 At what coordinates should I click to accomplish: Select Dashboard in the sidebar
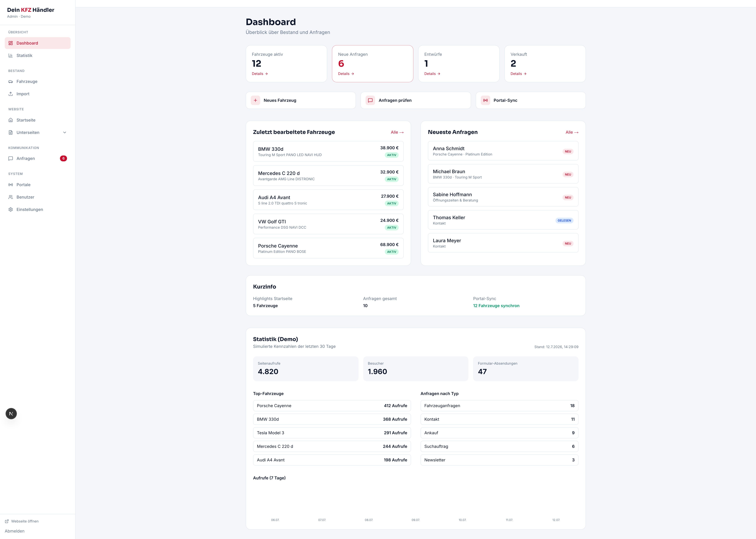point(38,43)
